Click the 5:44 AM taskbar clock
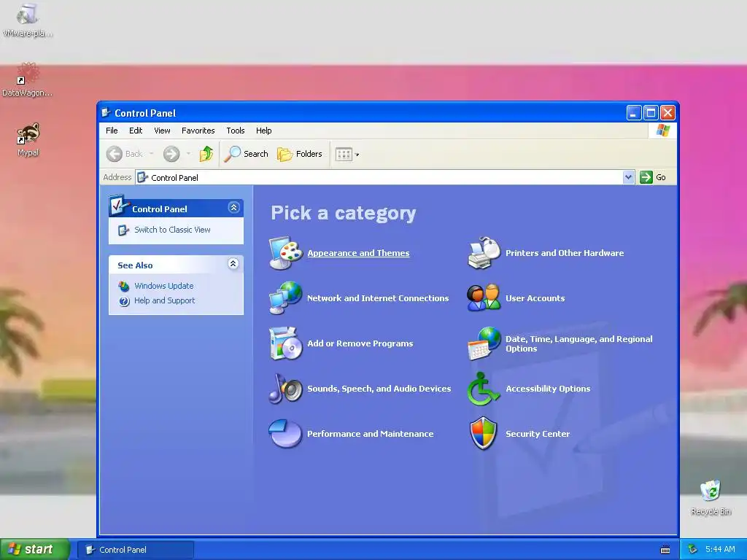This screenshot has width=747, height=560. click(720, 550)
